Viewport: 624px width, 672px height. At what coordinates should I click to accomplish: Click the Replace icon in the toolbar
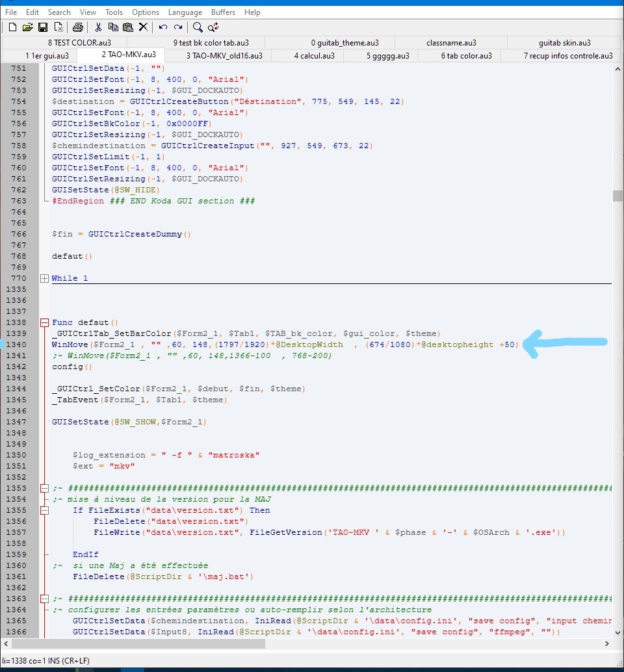point(213,27)
